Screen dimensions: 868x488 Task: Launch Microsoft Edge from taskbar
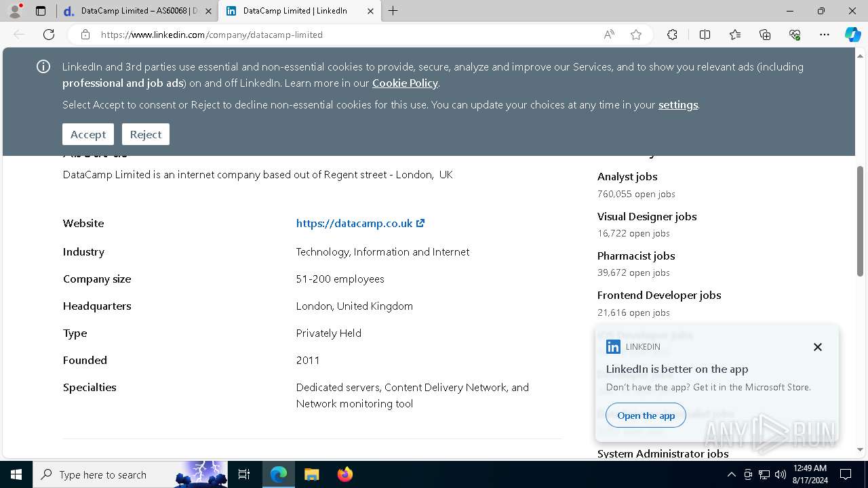tap(279, 474)
